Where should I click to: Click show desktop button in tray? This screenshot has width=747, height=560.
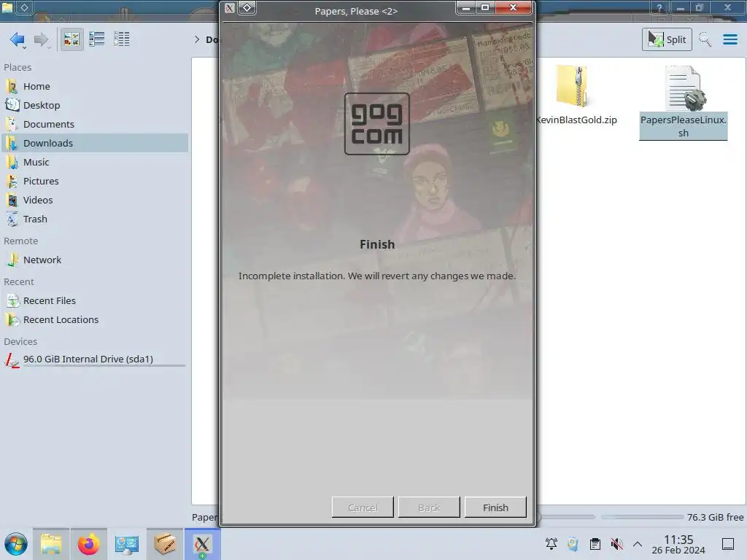coord(728,544)
